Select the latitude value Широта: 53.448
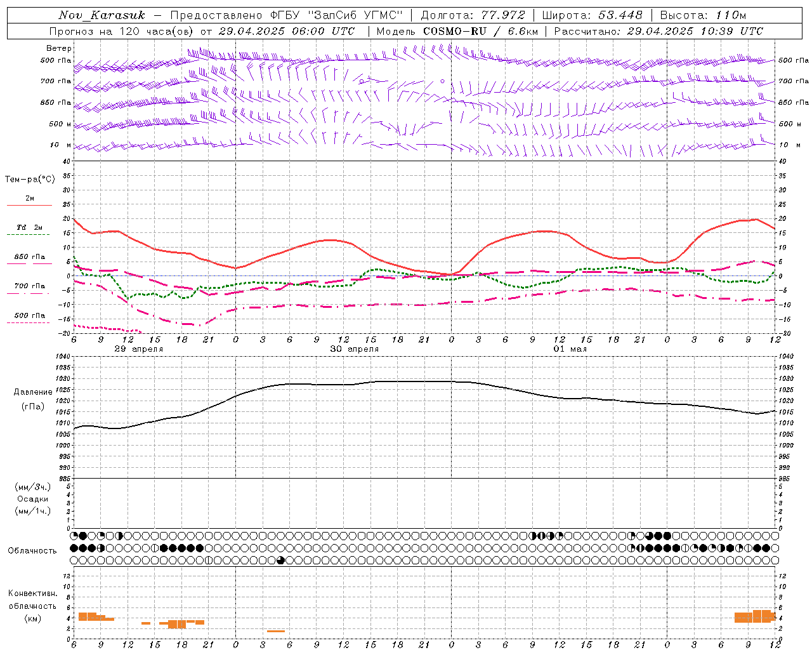 592,15
